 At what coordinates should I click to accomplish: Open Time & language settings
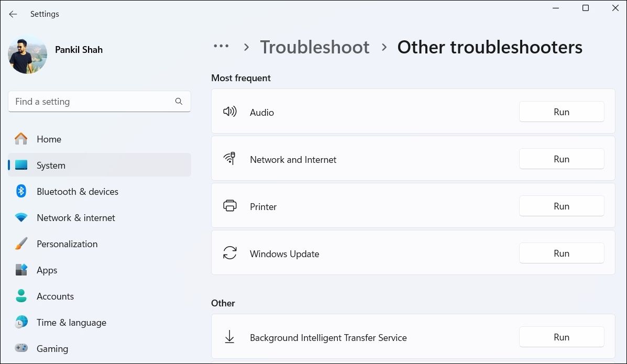click(x=71, y=322)
